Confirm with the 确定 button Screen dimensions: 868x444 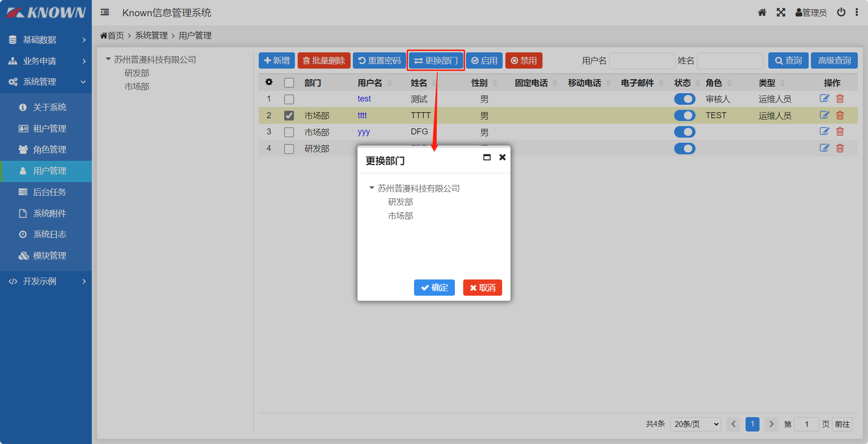(x=434, y=287)
